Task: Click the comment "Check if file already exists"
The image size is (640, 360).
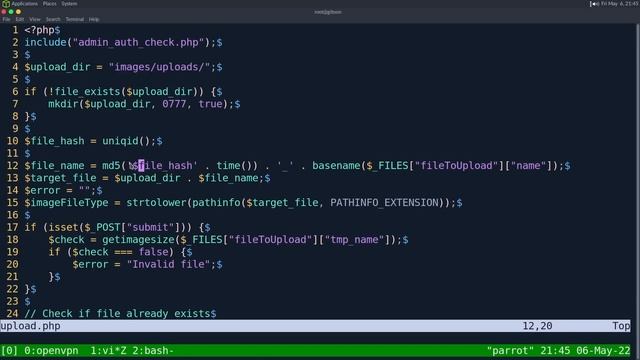Action: click(x=120, y=313)
